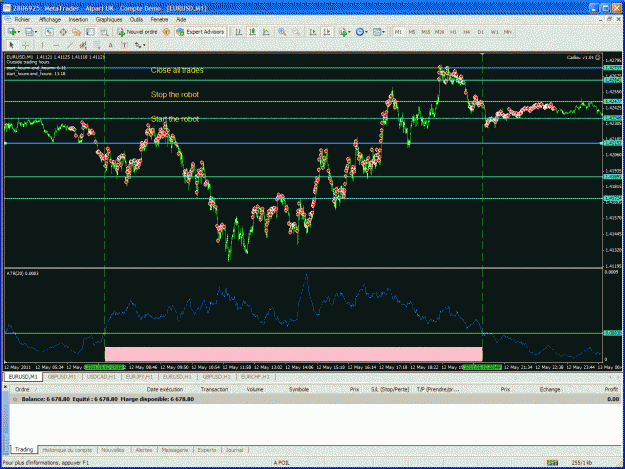Click the New Chart toolbar icon
Screen dimensions: 625x469
tap(14, 32)
